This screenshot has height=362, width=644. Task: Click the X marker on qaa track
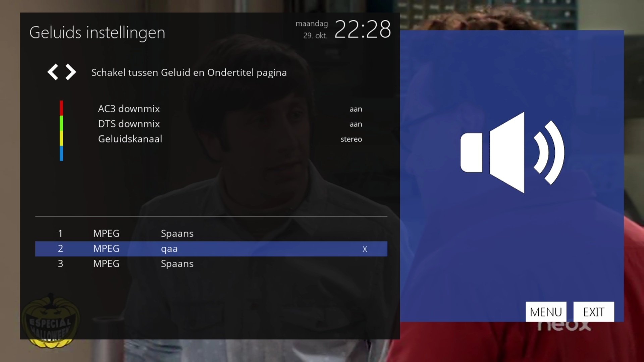click(365, 249)
